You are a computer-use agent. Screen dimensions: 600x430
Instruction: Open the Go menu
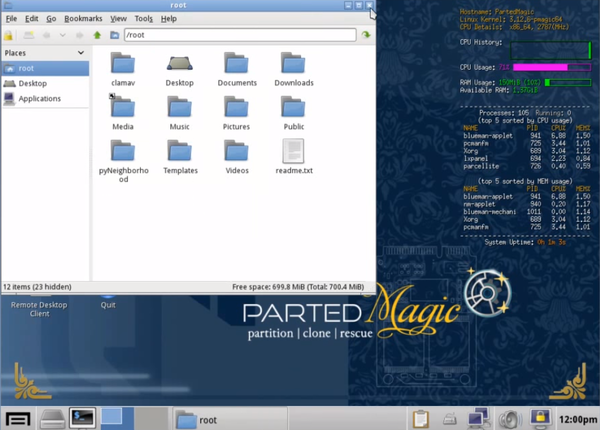(51, 18)
